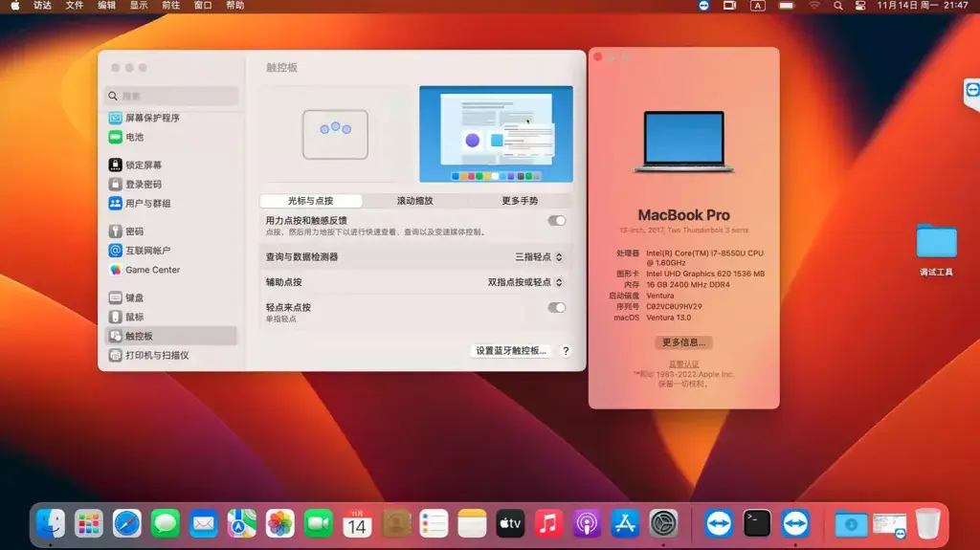
Task: Open Music app in the Dock
Action: click(x=548, y=524)
